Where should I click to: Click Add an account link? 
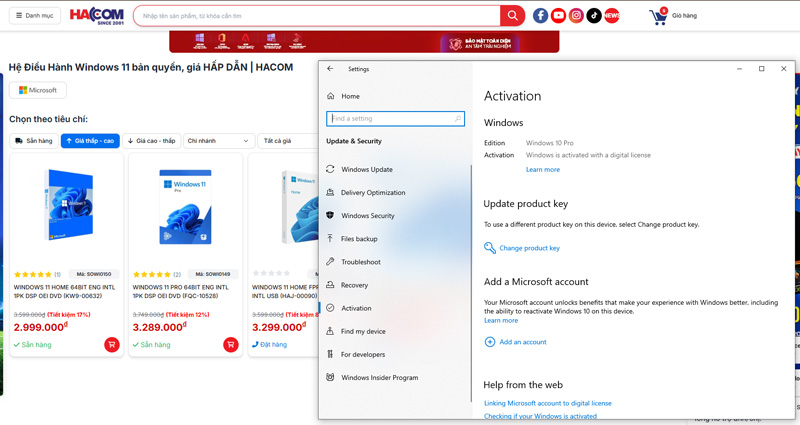click(x=523, y=342)
